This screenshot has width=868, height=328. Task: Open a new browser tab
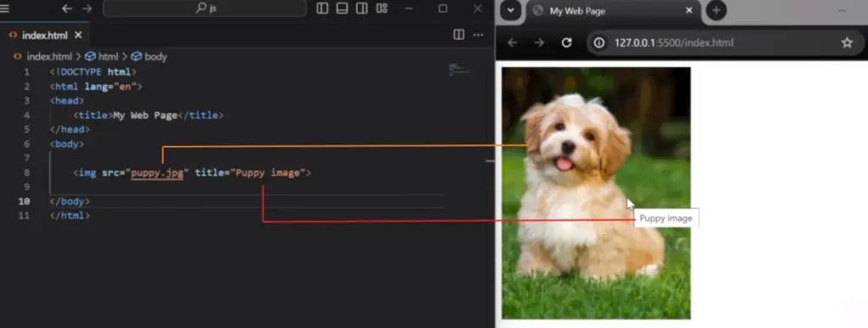716,10
